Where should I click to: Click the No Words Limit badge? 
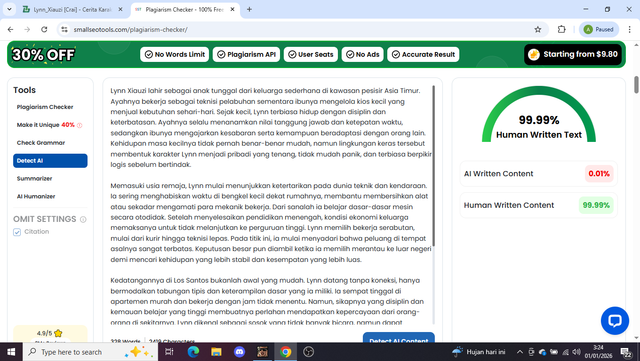coord(175,54)
